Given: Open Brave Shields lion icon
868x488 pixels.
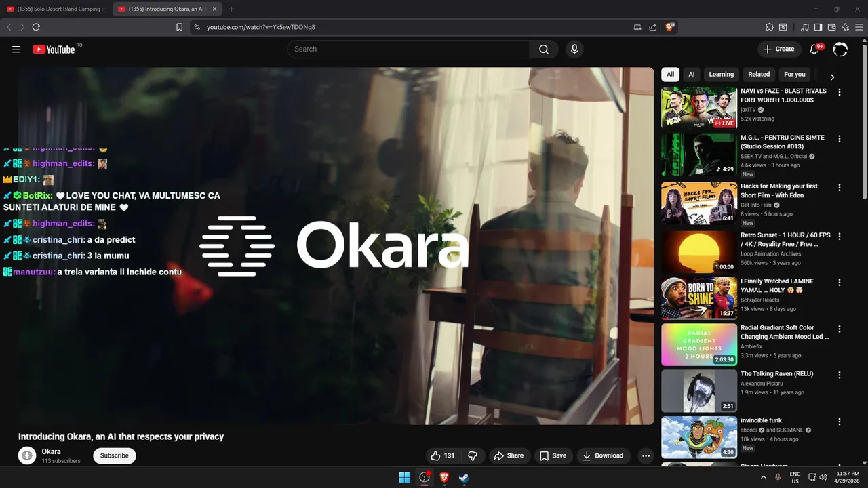Looking at the screenshot, I should click(670, 27).
